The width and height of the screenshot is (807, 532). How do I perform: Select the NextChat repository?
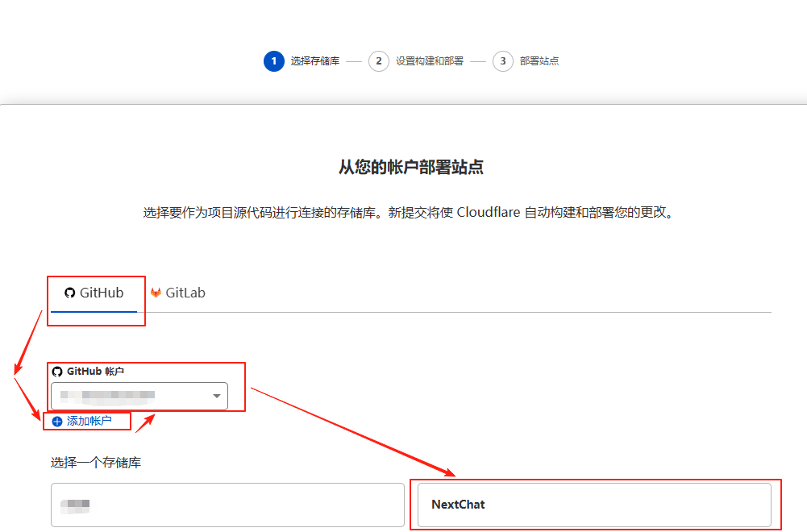594,505
